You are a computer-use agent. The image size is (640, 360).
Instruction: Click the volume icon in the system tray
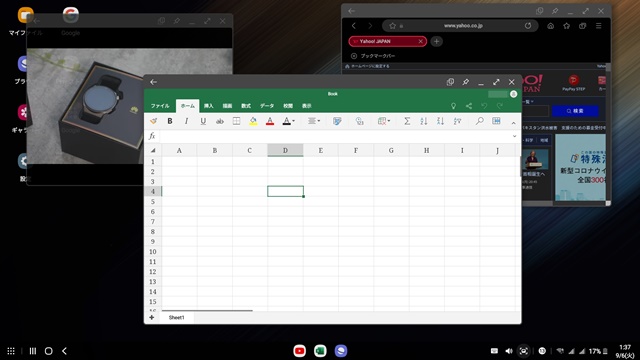(509, 351)
